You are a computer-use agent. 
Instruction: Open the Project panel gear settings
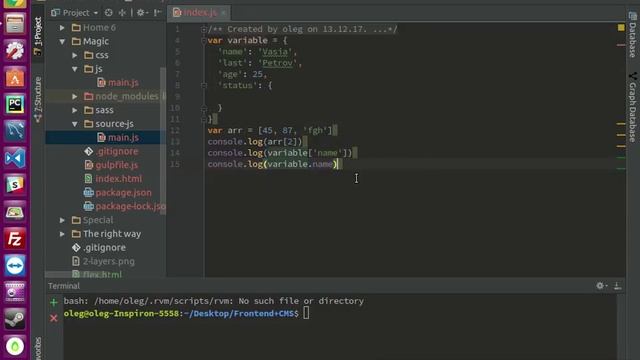(141, 13)
